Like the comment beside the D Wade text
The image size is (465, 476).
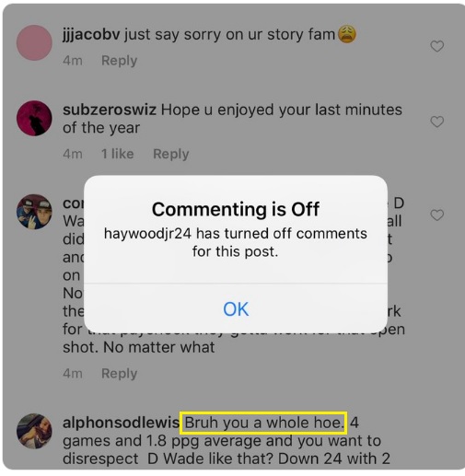pos(437,215)
